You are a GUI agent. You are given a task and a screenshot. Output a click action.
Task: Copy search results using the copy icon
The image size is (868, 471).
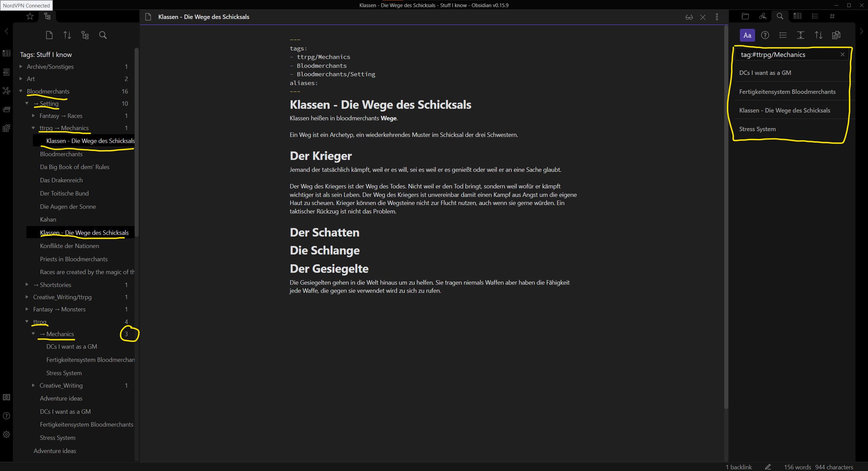pyautogui.click(x=836, y=35)
